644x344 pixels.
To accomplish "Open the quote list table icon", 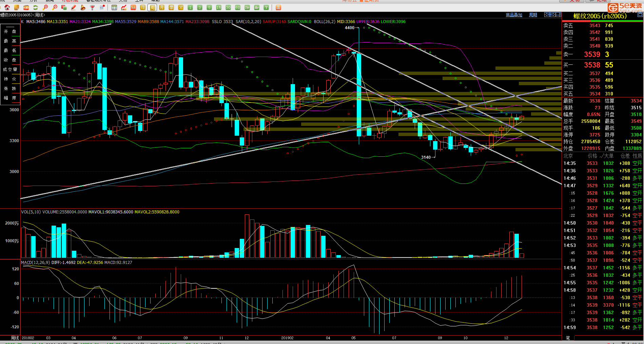I will [x=114, y=7].
